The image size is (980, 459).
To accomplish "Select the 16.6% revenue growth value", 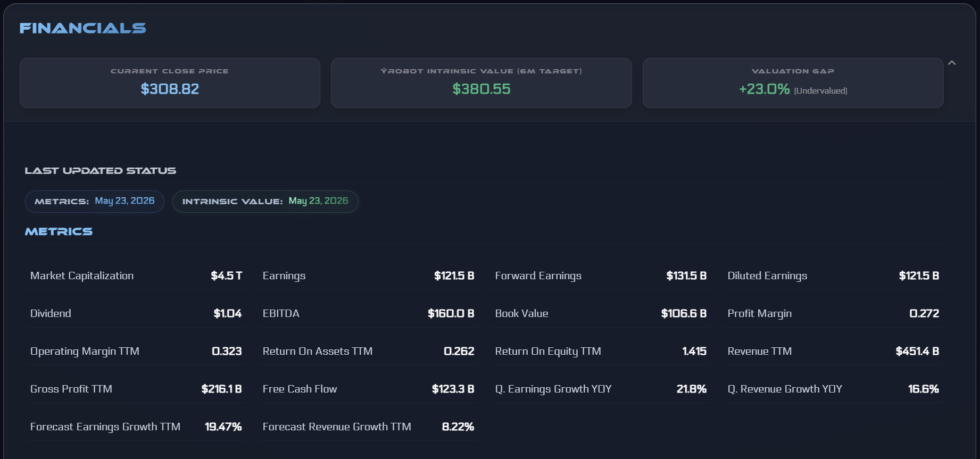I will [x=924, y=389].
